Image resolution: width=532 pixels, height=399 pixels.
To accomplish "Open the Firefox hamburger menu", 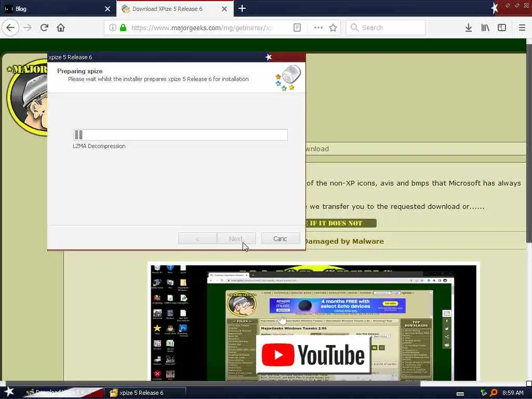I will 522,28.
